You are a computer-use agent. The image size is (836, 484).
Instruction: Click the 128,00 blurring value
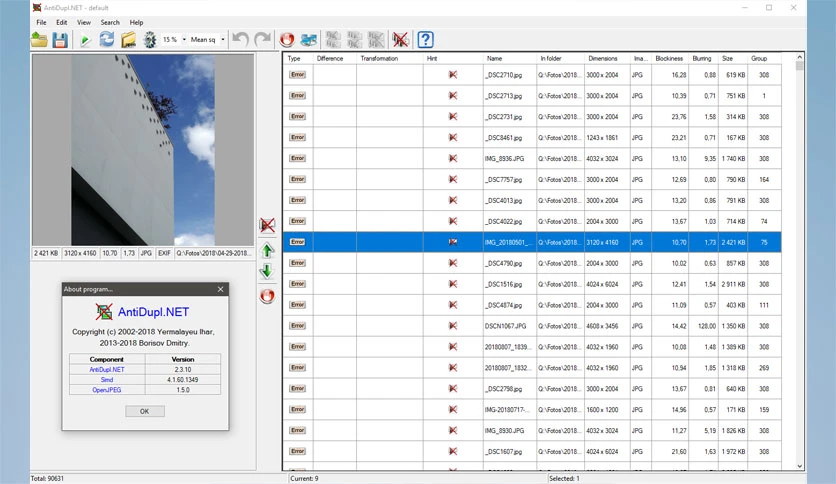pos(707,326)
